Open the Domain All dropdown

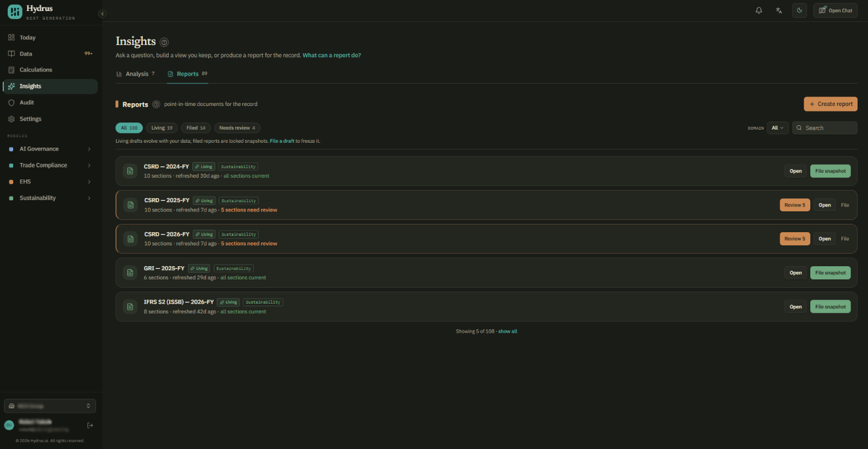(777, 128)
